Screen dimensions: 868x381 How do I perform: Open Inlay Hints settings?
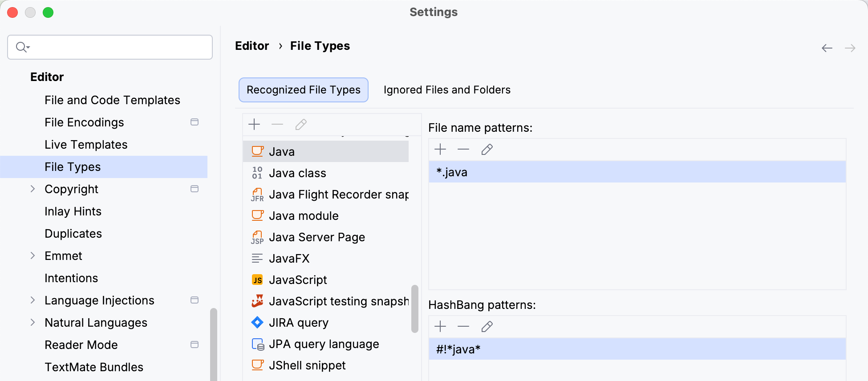[x=73, y=211]
